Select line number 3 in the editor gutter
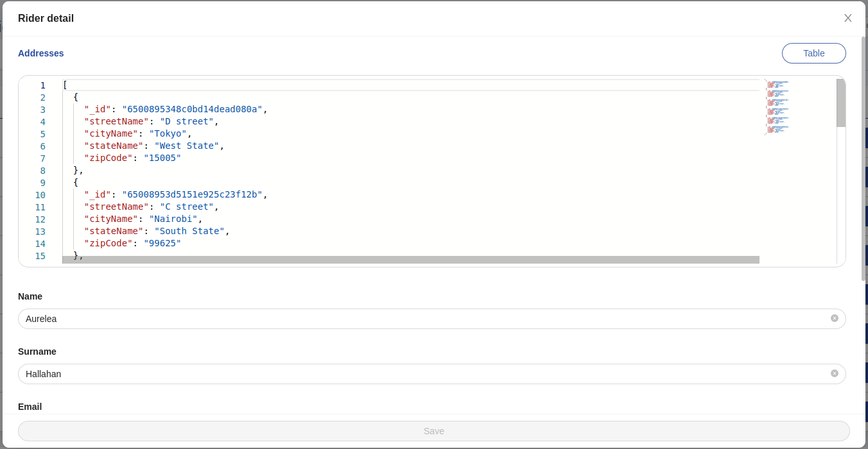This screenshot has height=449, width=868. tap(42, 109)
